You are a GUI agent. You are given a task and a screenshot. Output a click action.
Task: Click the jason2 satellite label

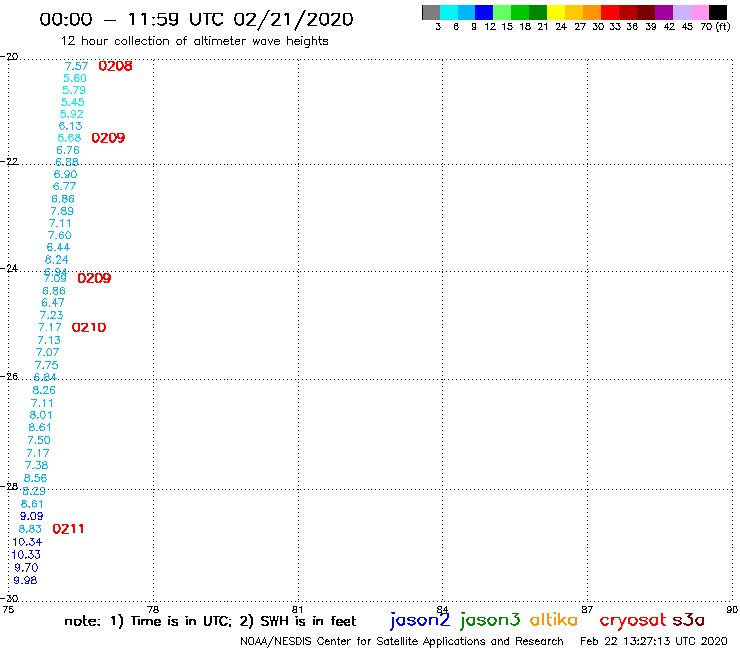[x=420, y=620]
